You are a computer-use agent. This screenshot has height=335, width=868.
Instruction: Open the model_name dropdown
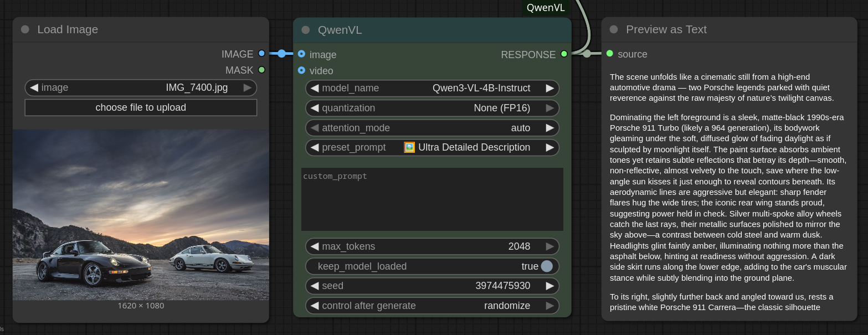point(432,88)
